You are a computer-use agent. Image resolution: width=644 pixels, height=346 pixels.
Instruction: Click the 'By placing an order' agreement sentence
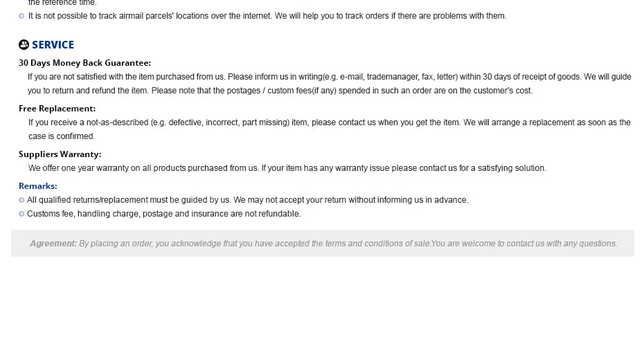coord(255,244)
